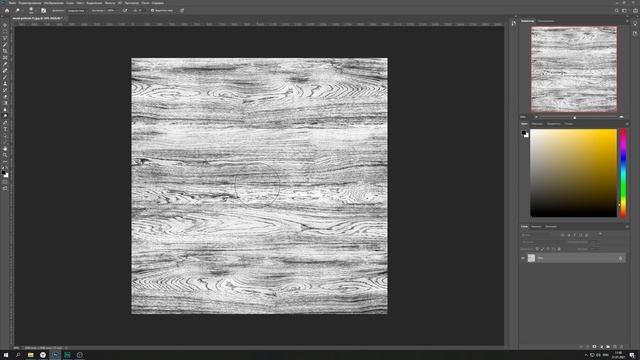The image size is (640, 360).
Task: Select the Move tool
Action: click(x=5, y=25)
